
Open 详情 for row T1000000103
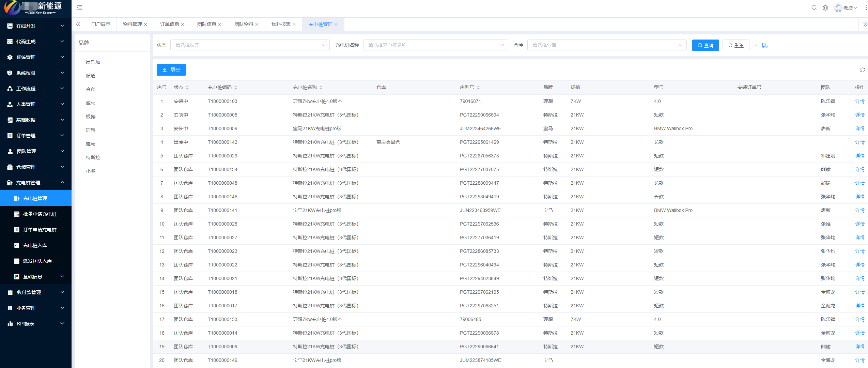point(860,102)
